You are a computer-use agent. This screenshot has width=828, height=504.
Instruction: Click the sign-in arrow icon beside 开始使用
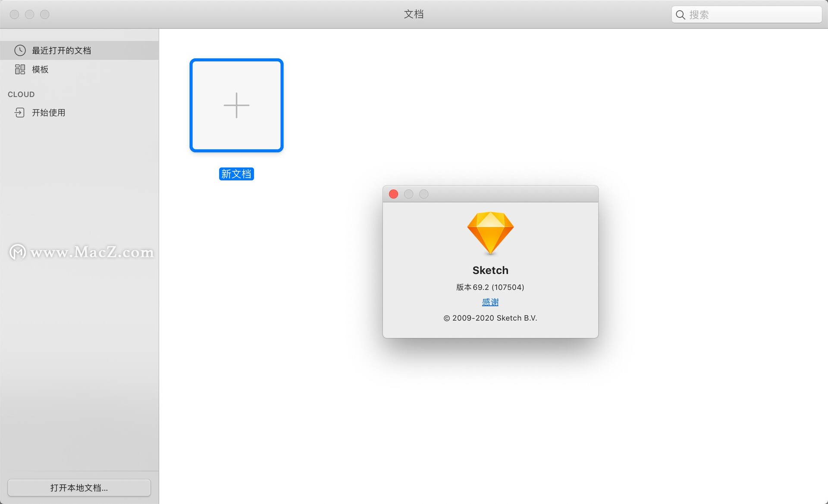20,113
